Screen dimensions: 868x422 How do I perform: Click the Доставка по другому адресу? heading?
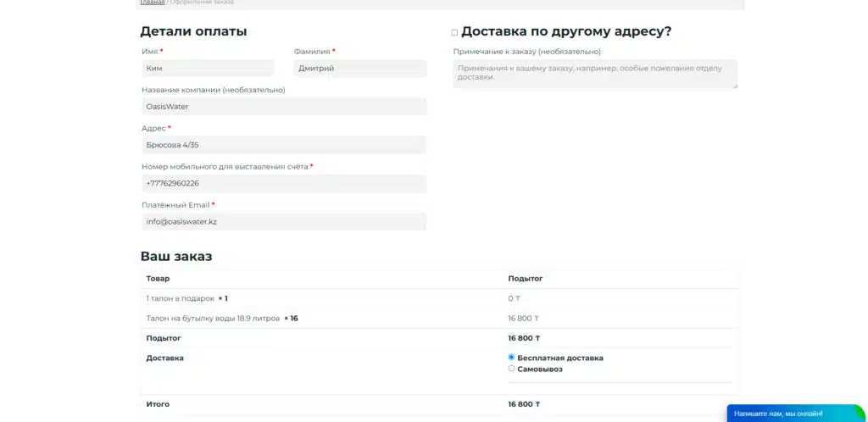[x=566, y=31]
